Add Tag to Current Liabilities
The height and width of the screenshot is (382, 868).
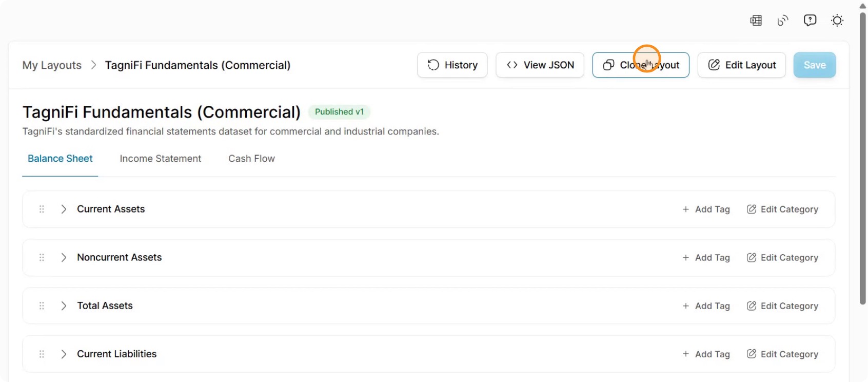706,354
